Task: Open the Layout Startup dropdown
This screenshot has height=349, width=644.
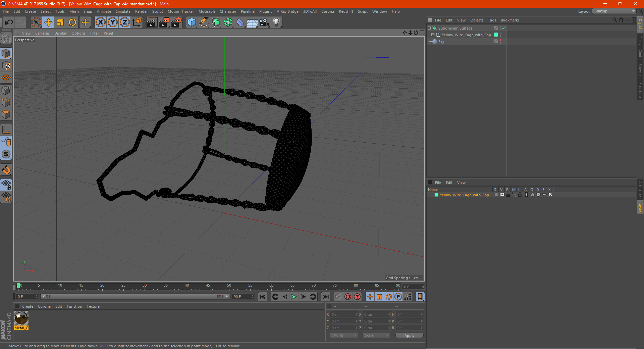Action: point(614,11)
